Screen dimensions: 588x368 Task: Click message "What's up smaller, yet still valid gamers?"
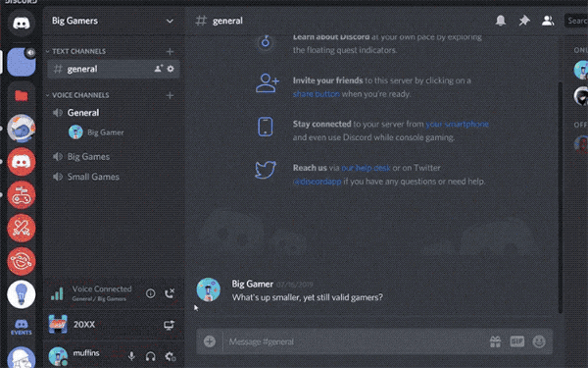(x=308, y=297)
